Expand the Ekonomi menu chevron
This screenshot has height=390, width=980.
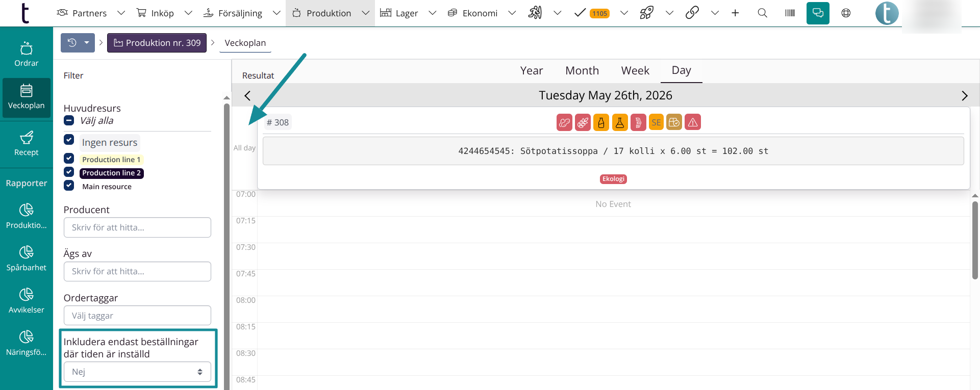pyautogui.click(x=512, y=13)
